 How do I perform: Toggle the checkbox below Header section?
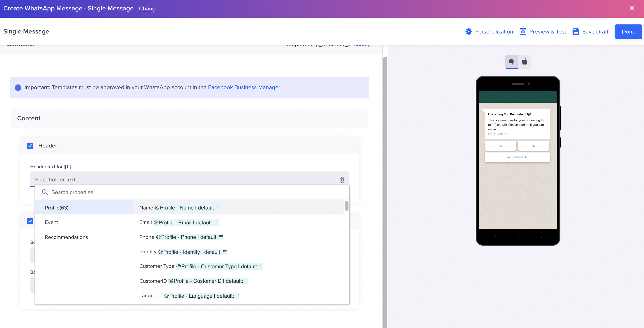30,221
